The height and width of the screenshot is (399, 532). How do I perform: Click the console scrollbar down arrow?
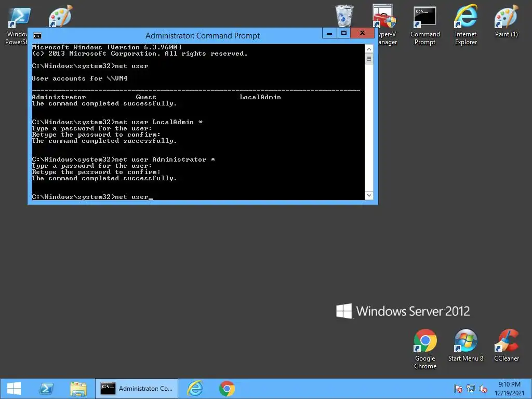369,195
